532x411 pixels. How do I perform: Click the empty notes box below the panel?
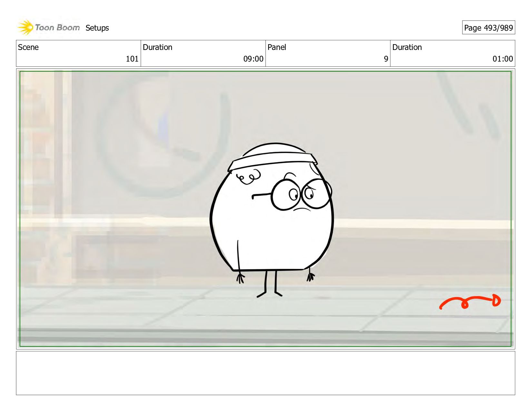coord(265,373)
